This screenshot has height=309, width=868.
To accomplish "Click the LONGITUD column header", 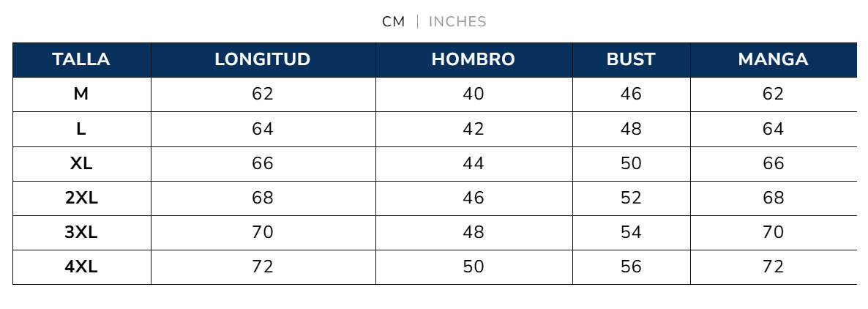I will [x=263, y=60].
